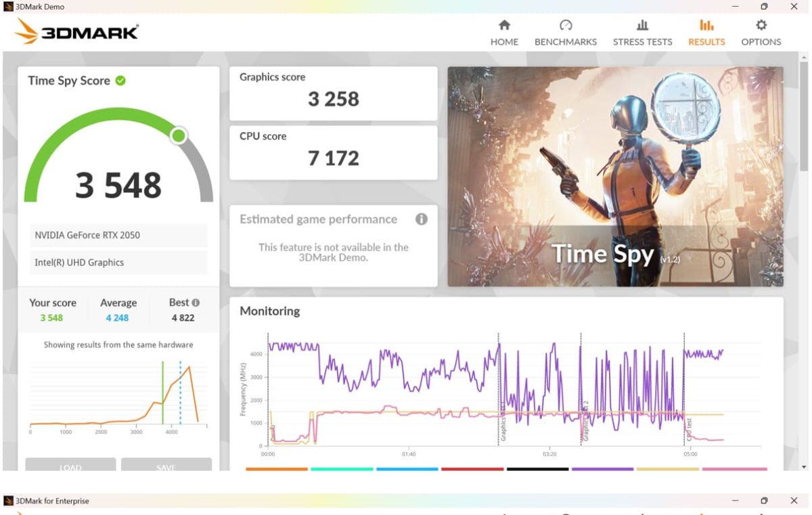Screen dimensions: 812x515
Task: Open the Benchmarks gauge icon
Action: pyautogui.click(x=566, y=25)
